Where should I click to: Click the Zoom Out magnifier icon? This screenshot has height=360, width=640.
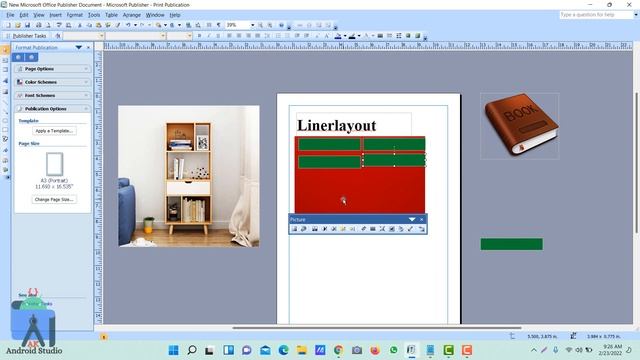point(260,25)
